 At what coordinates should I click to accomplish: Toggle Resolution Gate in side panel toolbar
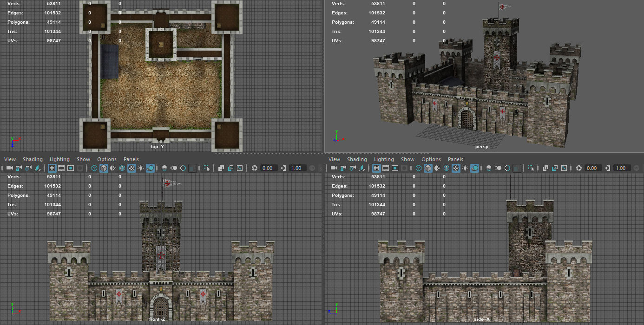click(396, 168)
